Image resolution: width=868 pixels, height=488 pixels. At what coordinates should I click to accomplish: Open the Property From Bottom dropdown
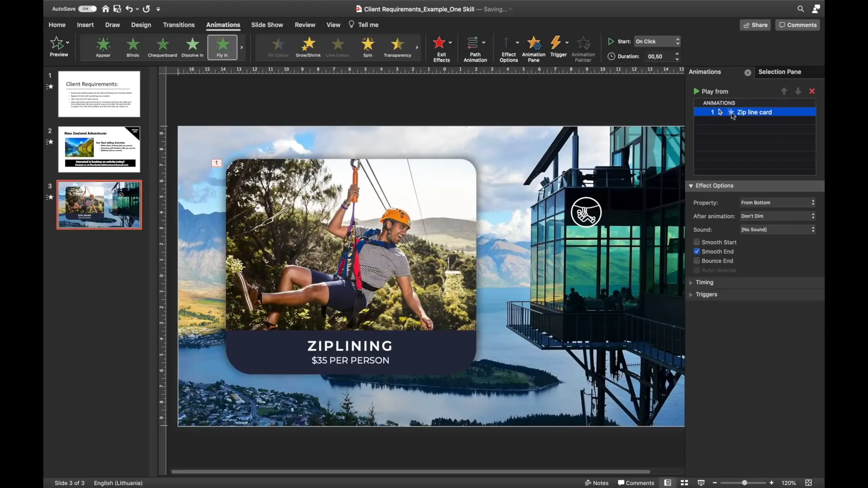(778, 202)
